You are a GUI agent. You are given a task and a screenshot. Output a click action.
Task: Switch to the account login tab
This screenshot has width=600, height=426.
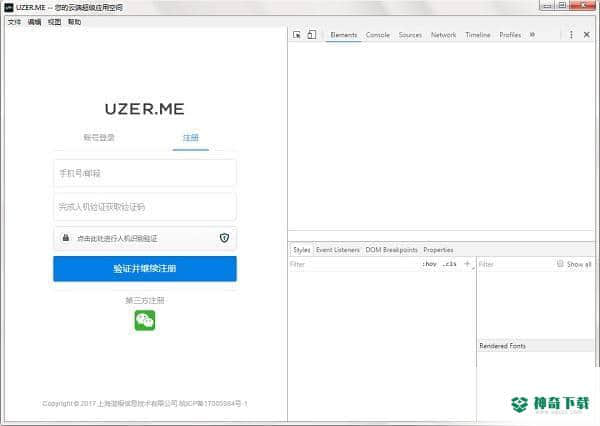(x=99, y=137)
